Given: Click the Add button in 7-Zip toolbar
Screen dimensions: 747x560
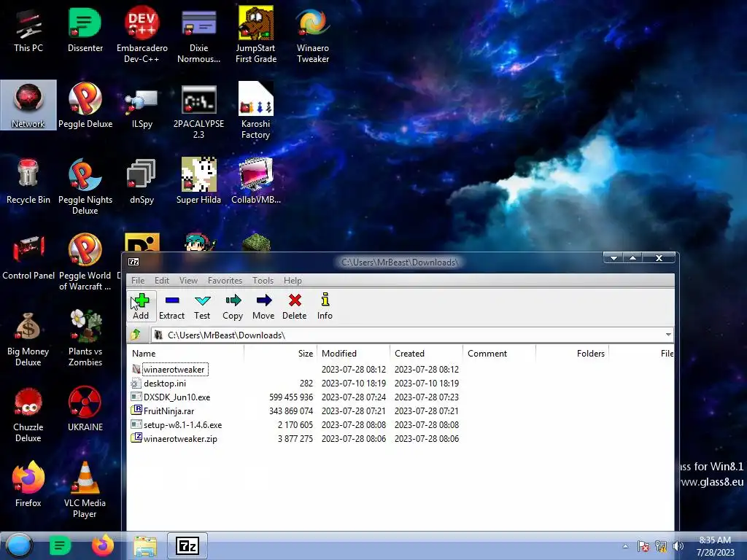Looking at the screenshot, I should [x=141, y=306].
